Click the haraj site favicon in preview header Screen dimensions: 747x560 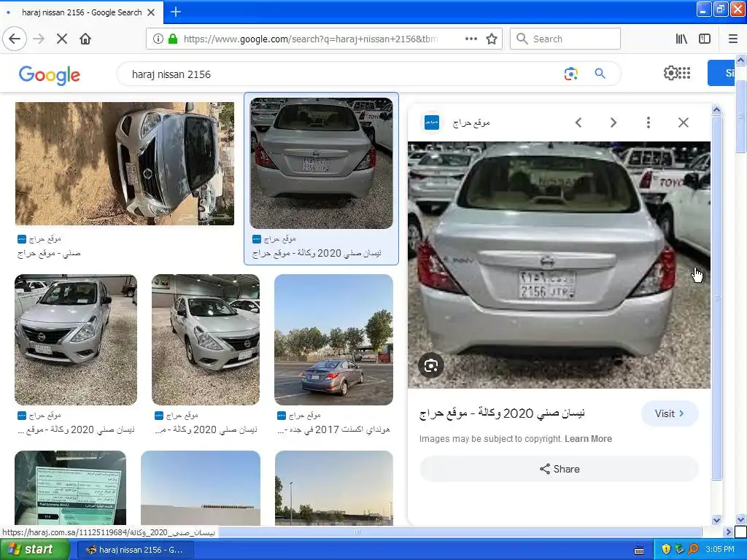(432, 122)
